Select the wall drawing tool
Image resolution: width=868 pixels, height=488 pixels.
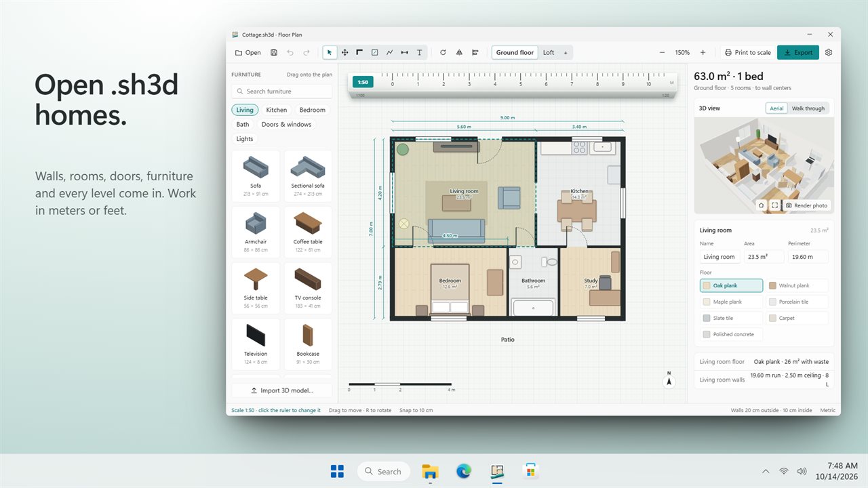pyautogui.click(x=359, y=52)
